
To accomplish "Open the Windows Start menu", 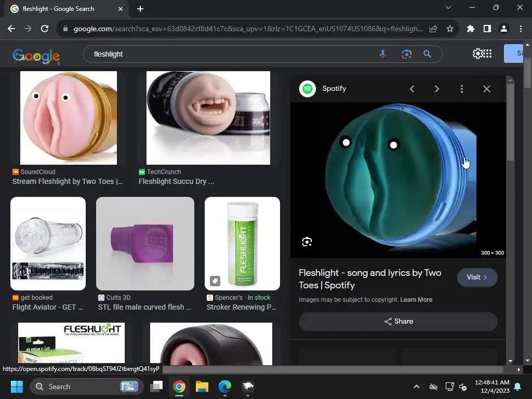I will coord(17,387).
